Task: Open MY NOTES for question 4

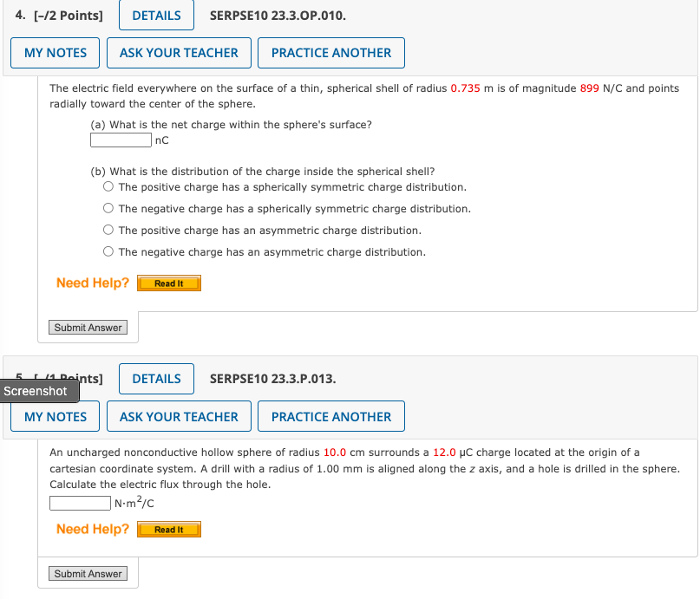Action: tap(55, 53)
